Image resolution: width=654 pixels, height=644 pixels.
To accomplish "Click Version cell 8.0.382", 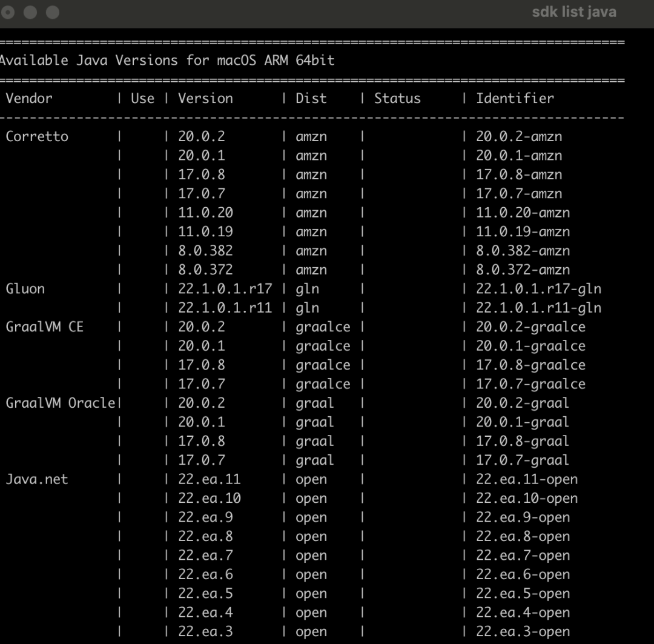I will pos(206,251).
